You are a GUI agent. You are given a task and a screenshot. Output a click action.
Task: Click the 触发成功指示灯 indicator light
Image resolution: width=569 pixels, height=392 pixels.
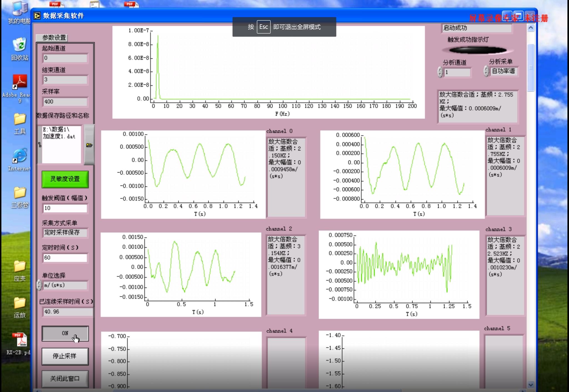(x=478, y=50)
